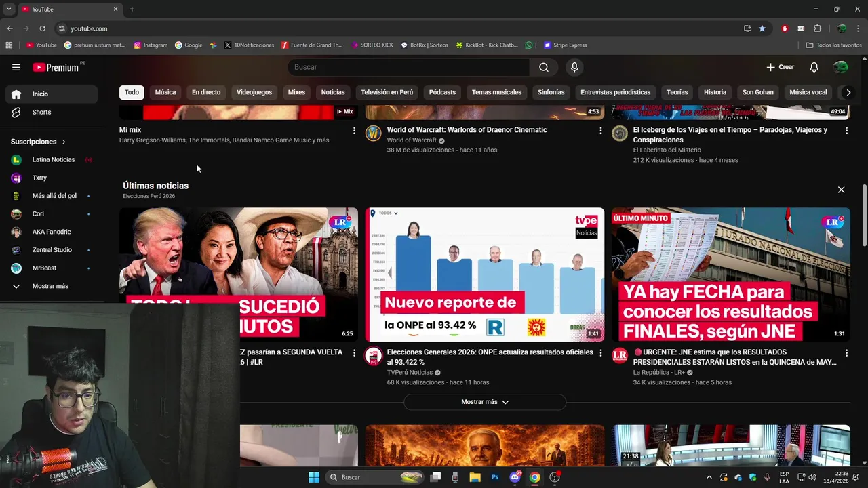Start voice search with microphone icon
Screen dimensions: 868x488
pos(574,67)
